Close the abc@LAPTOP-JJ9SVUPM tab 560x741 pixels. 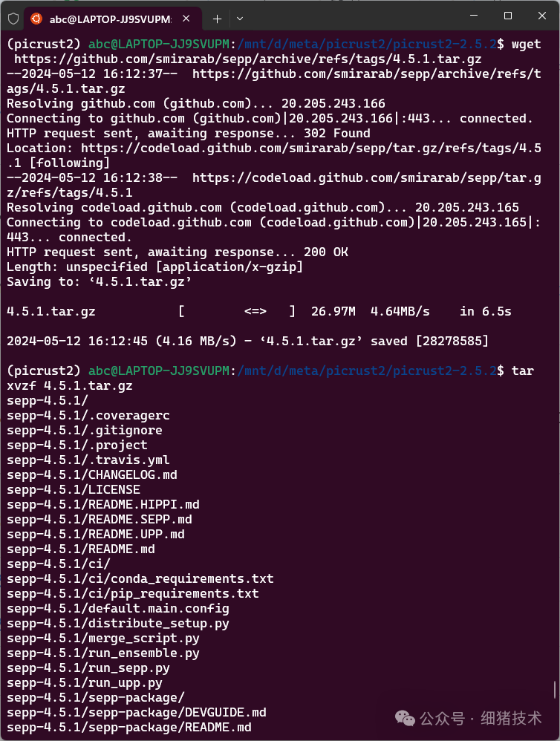(x=185, y=18)
